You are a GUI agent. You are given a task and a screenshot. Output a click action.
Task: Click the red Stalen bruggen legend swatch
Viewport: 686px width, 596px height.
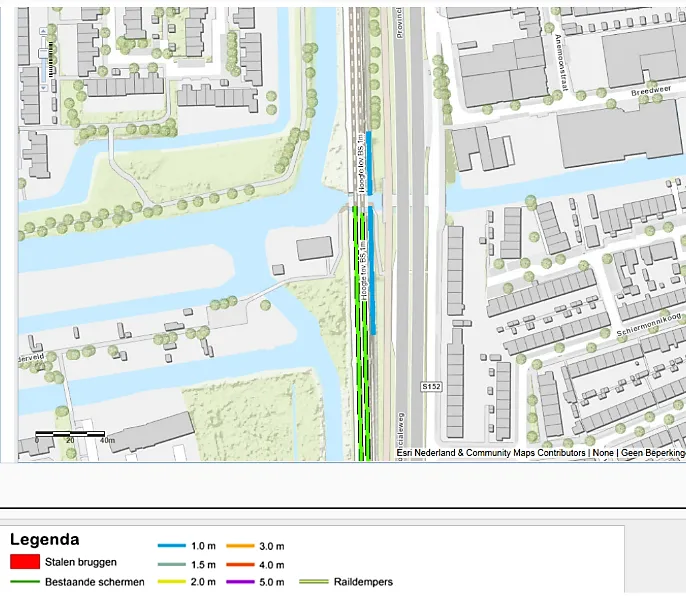coord(24,562)
